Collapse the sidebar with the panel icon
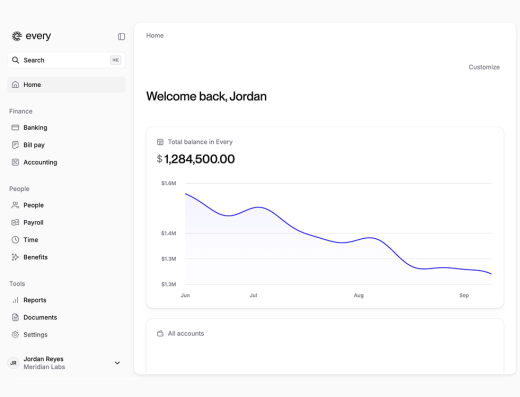Screen dimensions: 520x397 121,36
